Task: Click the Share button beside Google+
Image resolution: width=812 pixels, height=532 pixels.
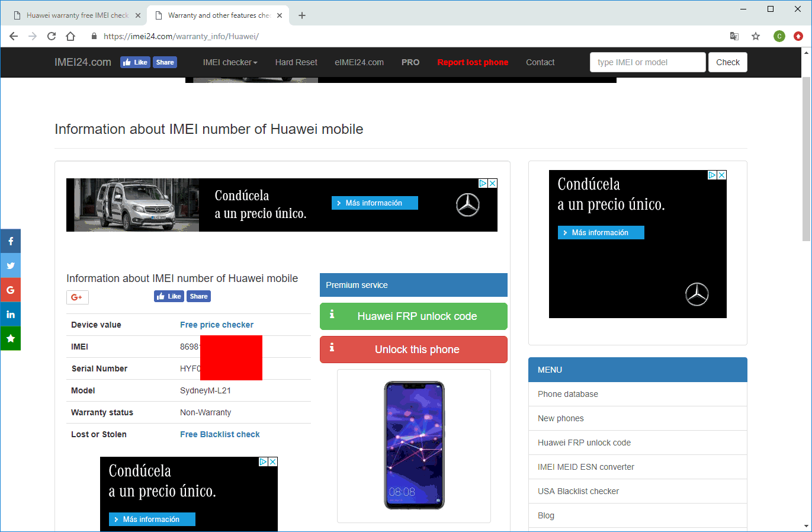Action: point(199,296)
